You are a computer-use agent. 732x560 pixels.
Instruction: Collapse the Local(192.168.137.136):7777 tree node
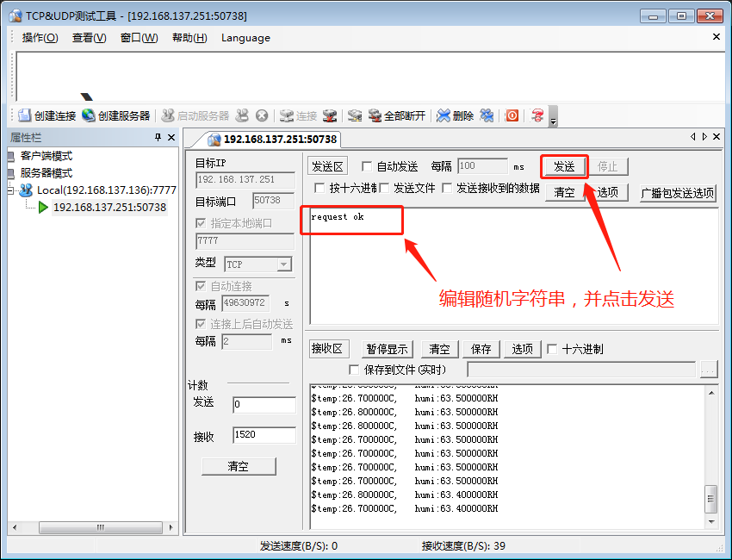(10, 190)
